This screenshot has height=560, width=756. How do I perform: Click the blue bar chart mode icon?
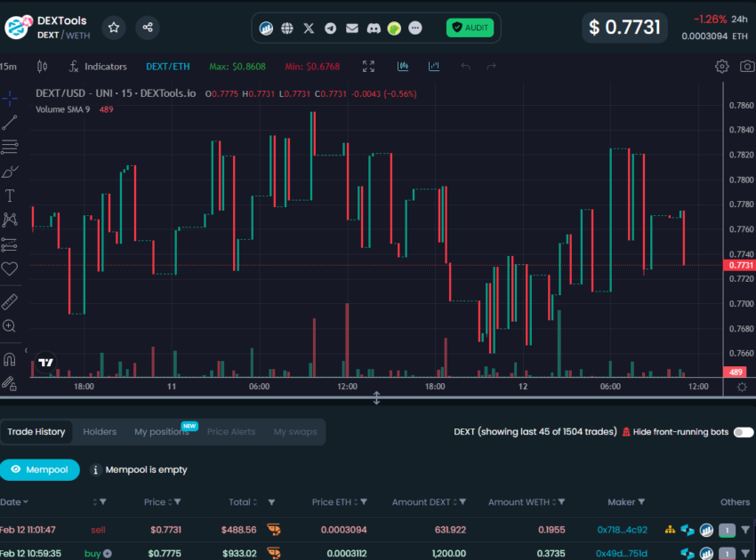click(434, 67)
